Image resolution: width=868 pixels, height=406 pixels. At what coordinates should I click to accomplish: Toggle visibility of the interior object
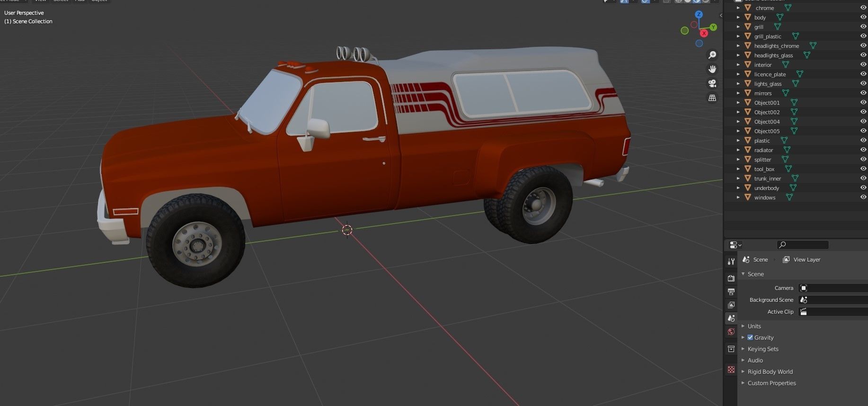(863, 64)
